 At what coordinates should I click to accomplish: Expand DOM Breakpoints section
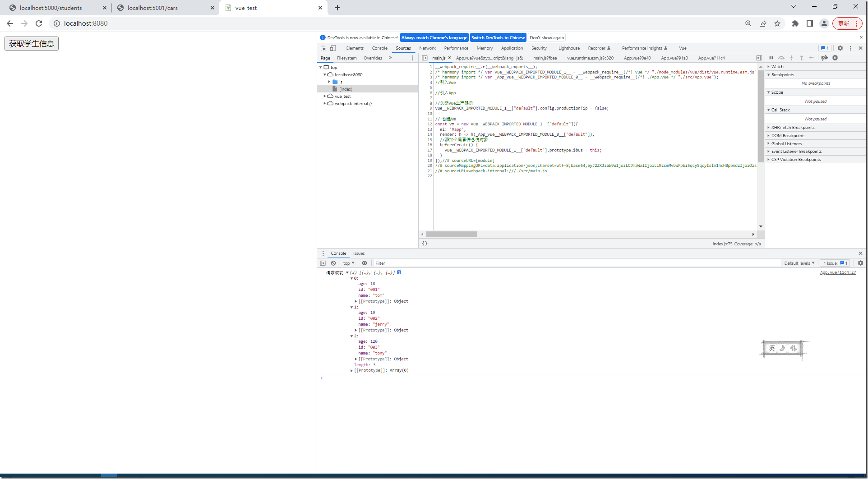tap(788, 136)
